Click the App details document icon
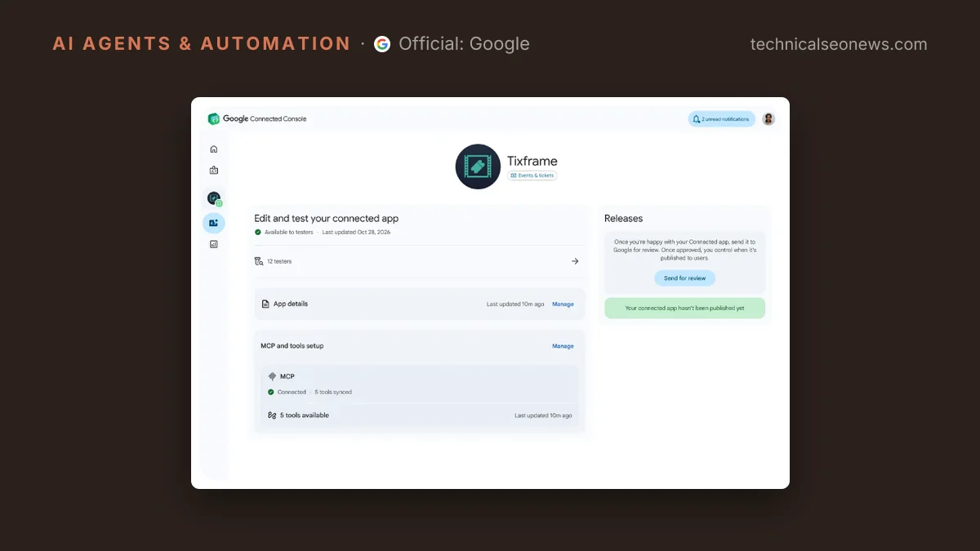This screenshot has height=551, width=980. [265, 304]
